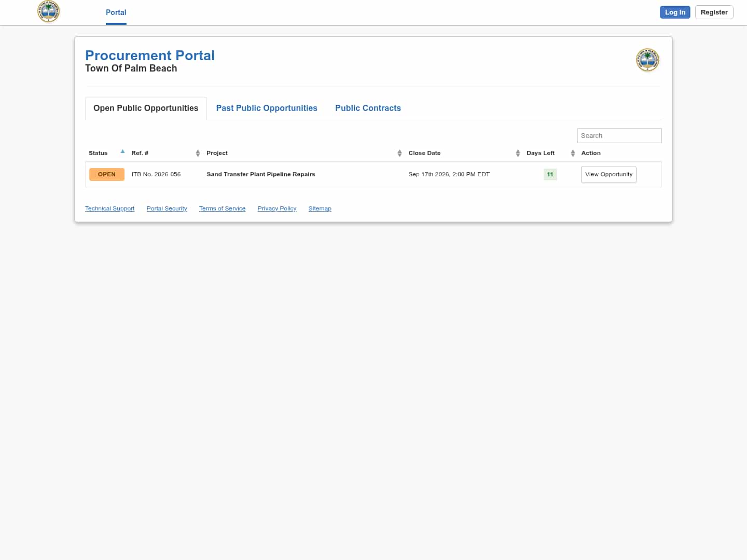Open the Terms of Service link
The width and height of the screenshot is (747, 560).
coord(222,208)
